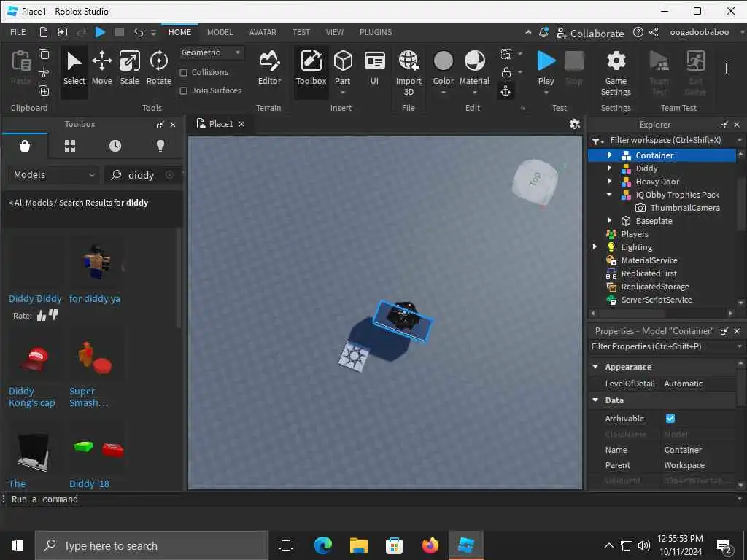Open the viewport settings gear icon
Viewport: 747px width, 560px height.
point(575,124)
